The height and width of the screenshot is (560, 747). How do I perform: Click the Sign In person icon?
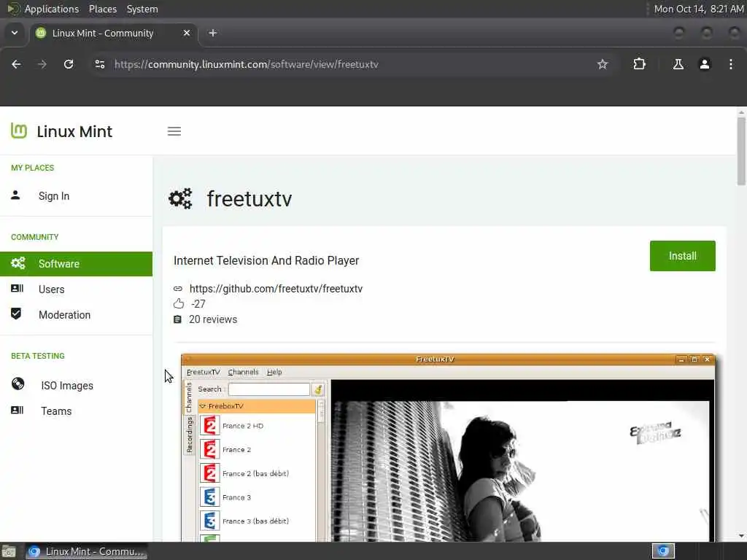click(16, 195)
